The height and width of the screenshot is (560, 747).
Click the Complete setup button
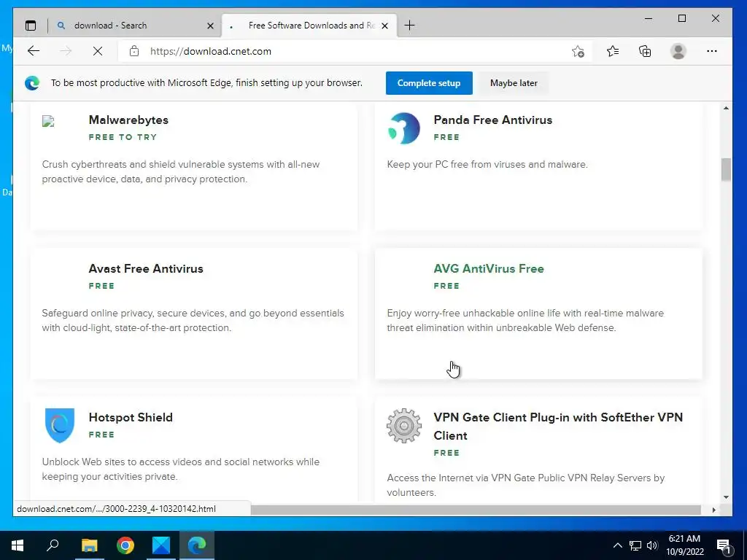click(429, 83)
